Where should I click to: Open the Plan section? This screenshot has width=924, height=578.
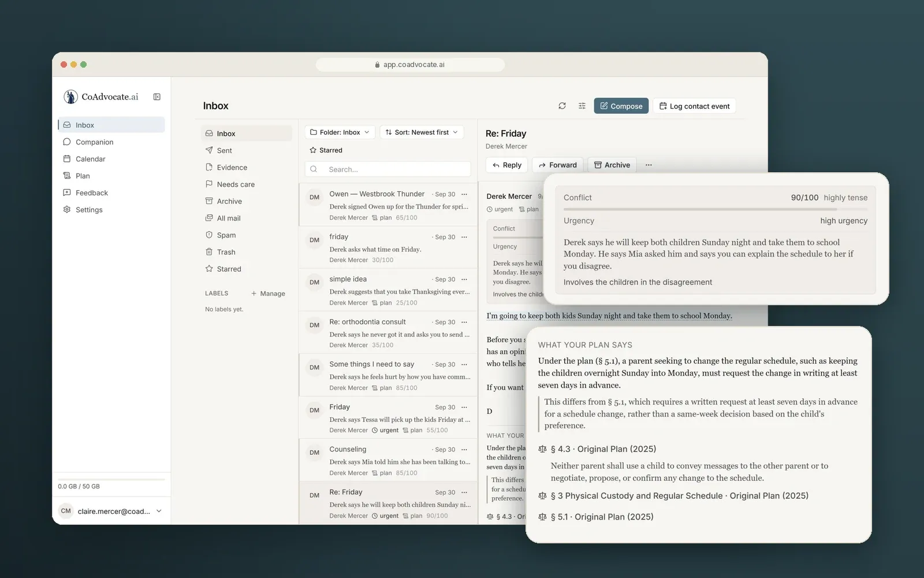click(x=111, y=176)
